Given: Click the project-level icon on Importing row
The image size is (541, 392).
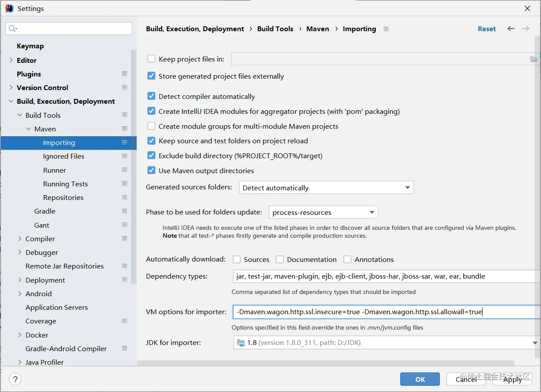Looking at the screenshot, I should (124, 142).
